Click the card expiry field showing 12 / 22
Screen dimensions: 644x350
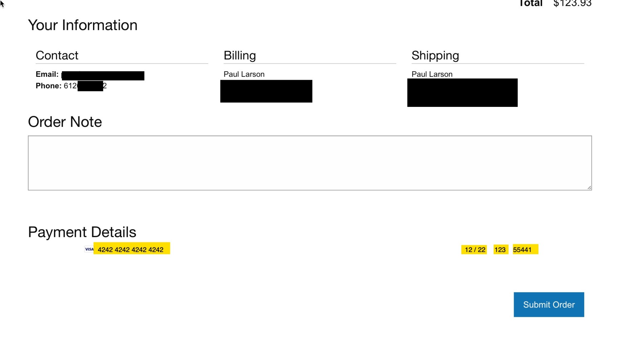tap(475, 250)
